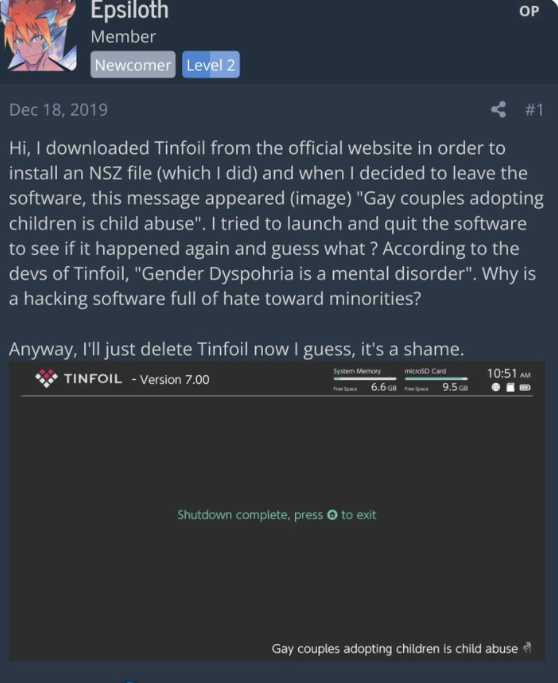This screenshot has width=558, height=683.
Task: Click the hand icon after the bottom message
Action: 527,648
